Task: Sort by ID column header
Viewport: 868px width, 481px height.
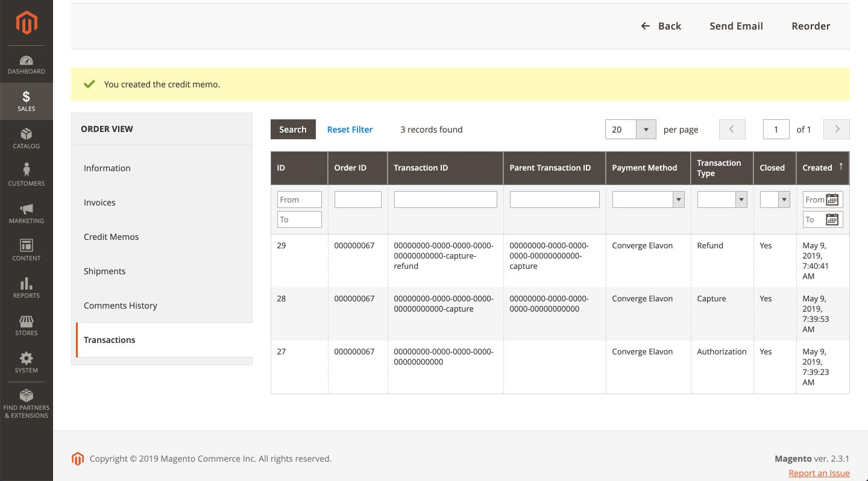Action: click(300, 168)
